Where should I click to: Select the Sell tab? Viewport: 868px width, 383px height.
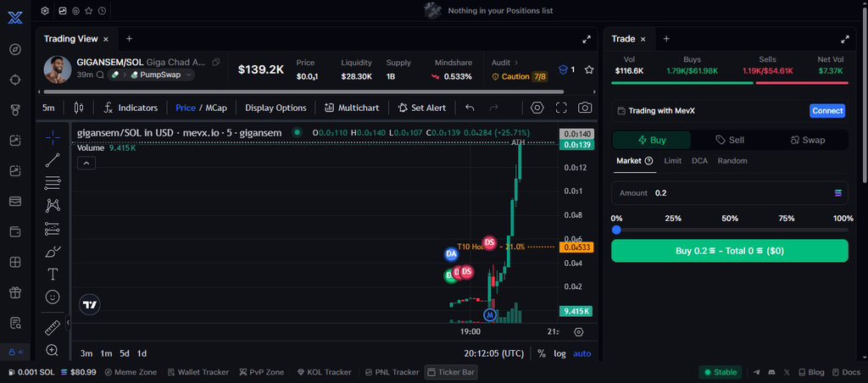coord(730,140)
